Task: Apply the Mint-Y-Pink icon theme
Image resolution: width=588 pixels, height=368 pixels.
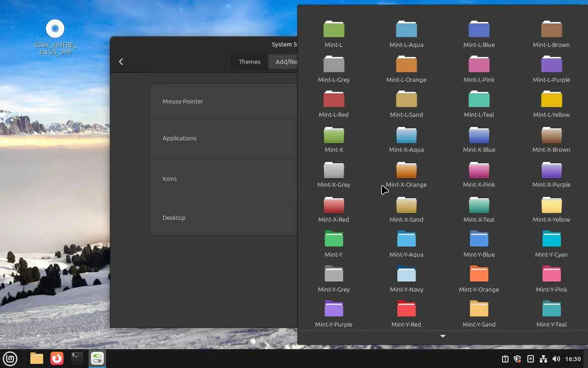Action: 551,279
